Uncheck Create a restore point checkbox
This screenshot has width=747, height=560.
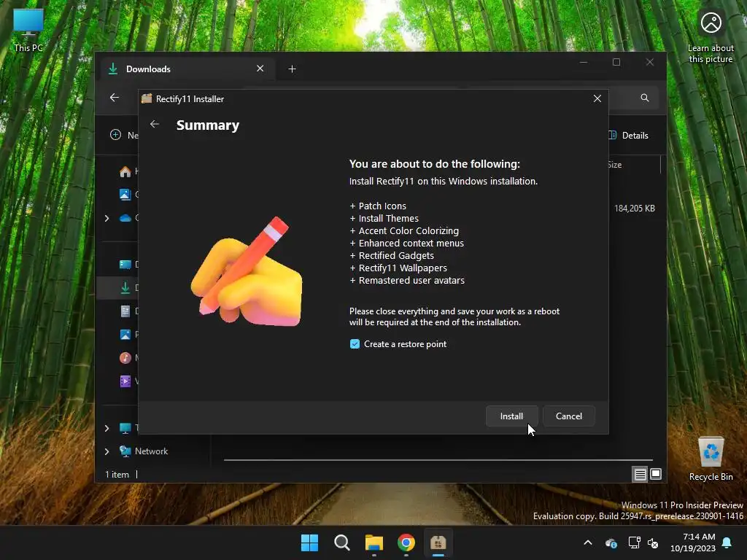click(x=355, y=344)
